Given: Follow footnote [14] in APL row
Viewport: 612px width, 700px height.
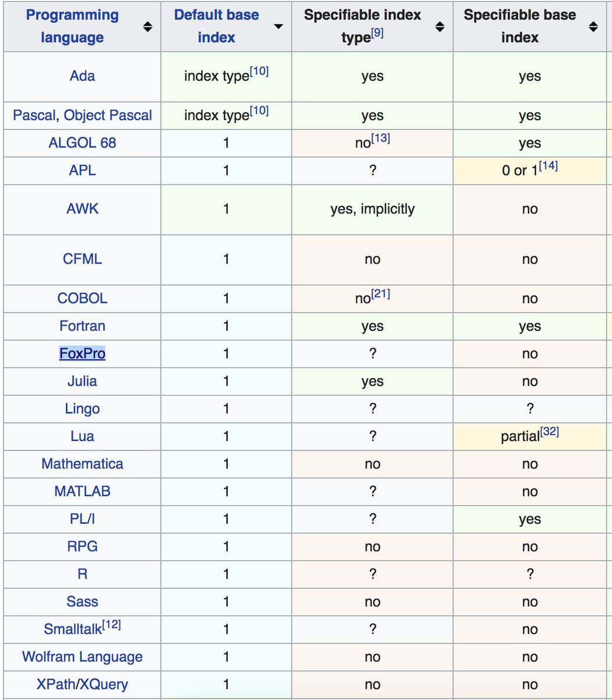Looking at the screenshot, I should [x=548, y=166].
